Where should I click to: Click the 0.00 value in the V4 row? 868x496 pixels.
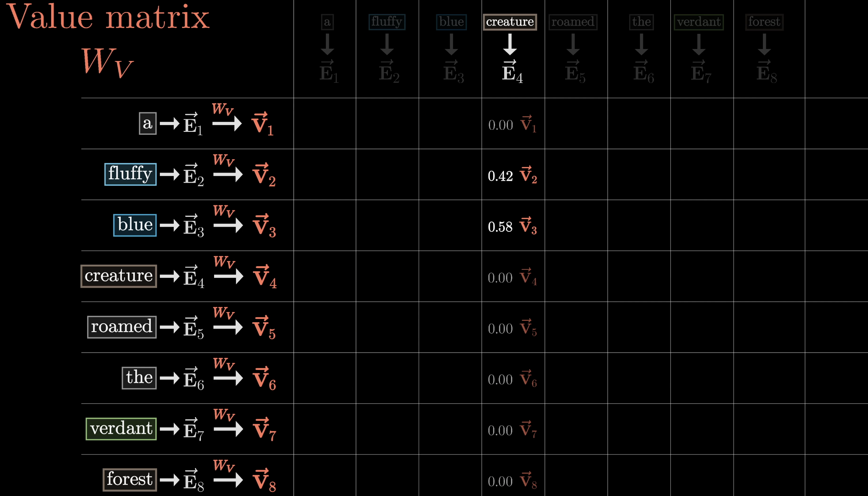pyautogui.click(x=500, y=278)
